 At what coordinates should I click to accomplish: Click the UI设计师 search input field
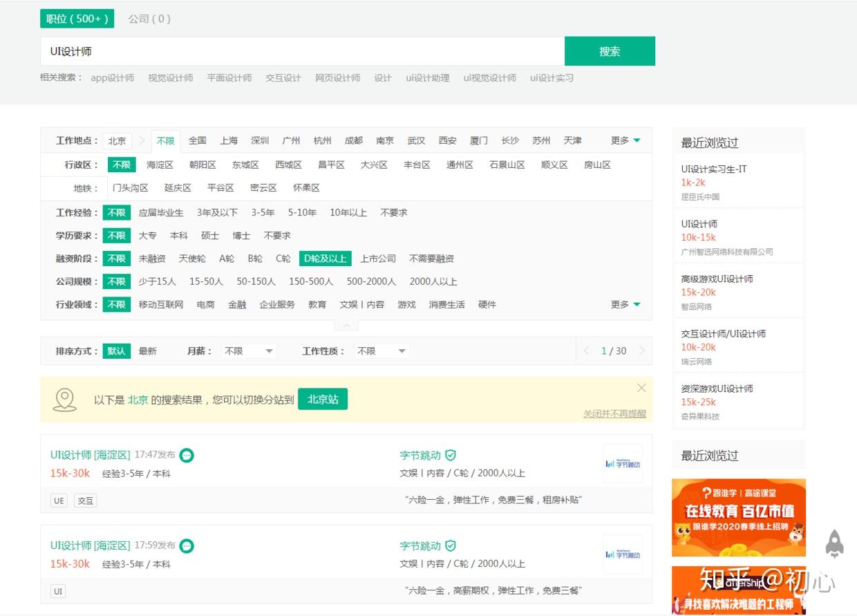303,51
